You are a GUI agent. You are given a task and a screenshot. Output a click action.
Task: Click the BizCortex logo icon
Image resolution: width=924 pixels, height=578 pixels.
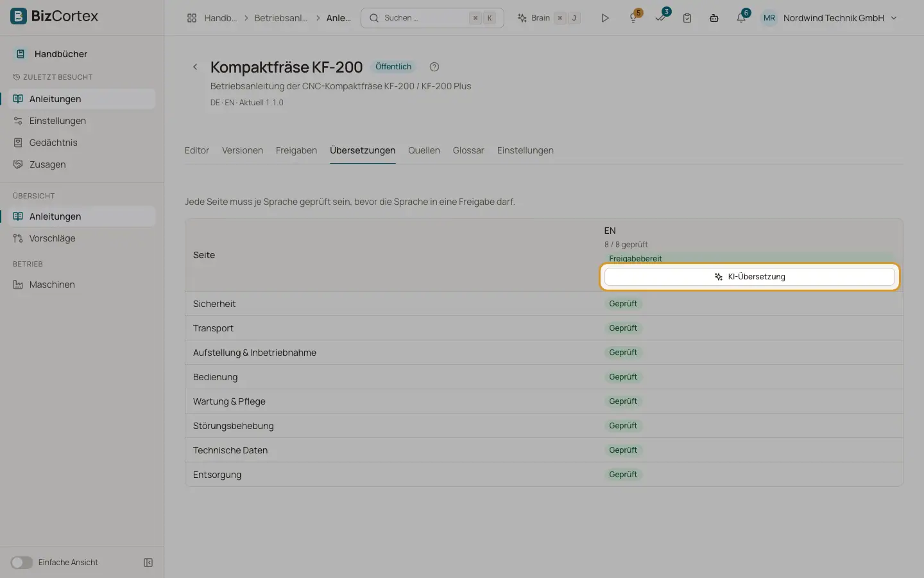click(19, 16)
